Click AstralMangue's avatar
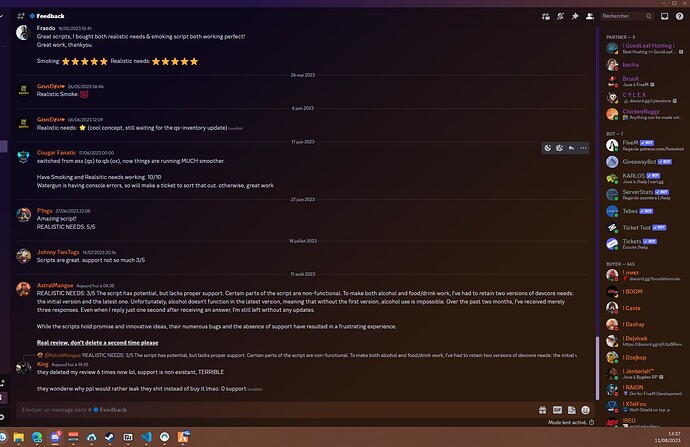This screenshot has height=447, width=690. pyautogui.click(x=23, y=289)
